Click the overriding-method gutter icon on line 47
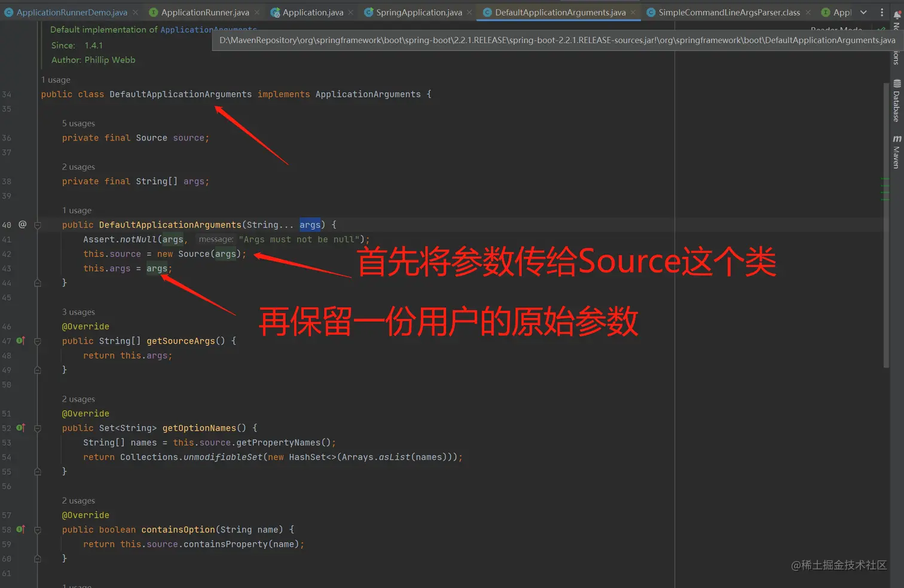Screen dimensions: 904x588 [20, 341]
